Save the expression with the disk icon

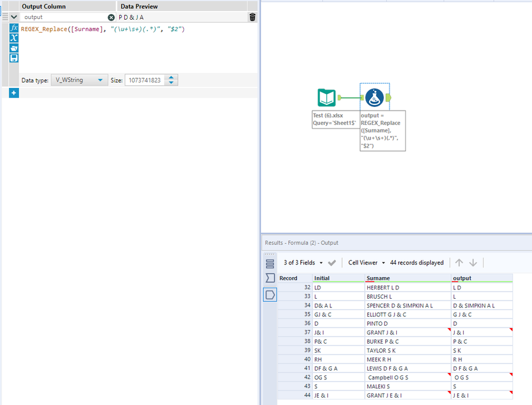[14, 58]
